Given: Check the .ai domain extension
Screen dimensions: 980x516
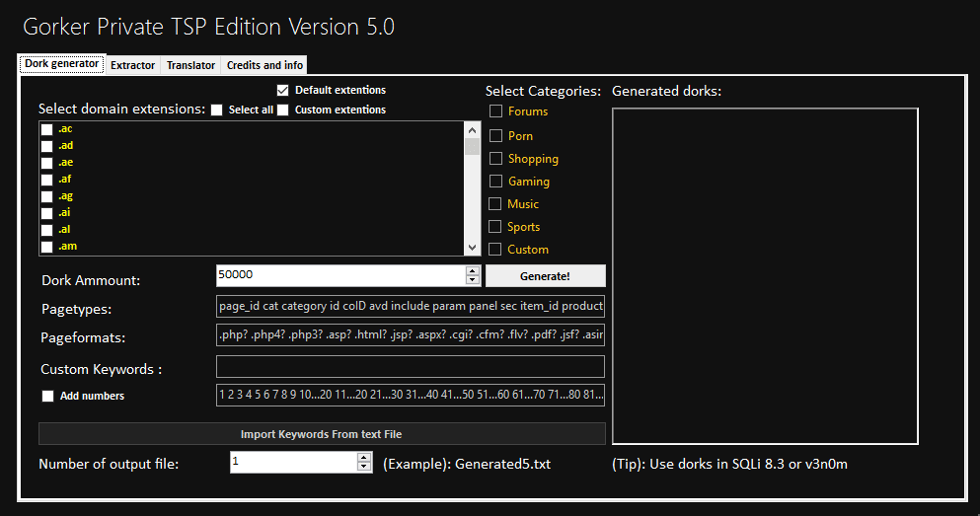Looking at the screenshot, I should click(x=46, y=214).
